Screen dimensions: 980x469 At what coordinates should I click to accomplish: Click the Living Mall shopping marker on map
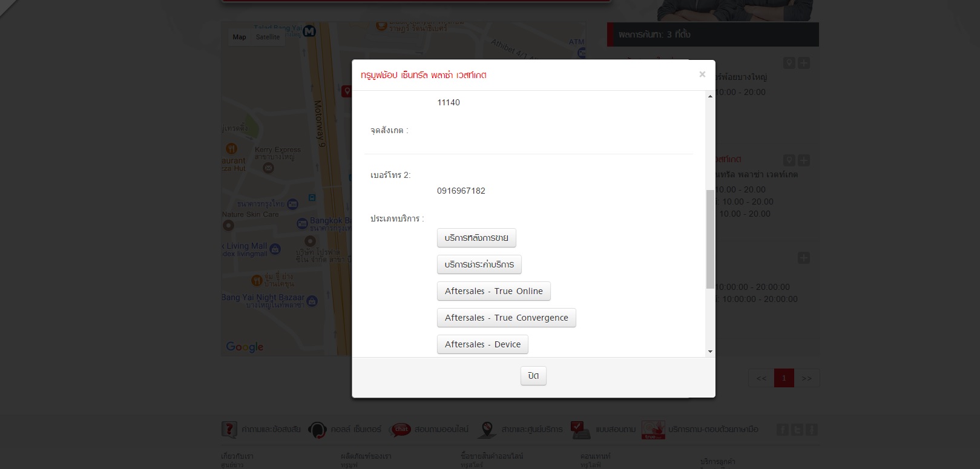coord(275,249)
